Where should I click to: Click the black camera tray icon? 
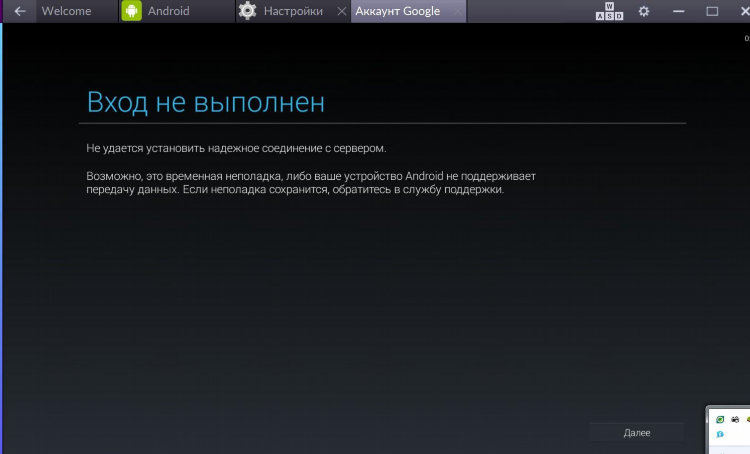[x=735, y=420]
